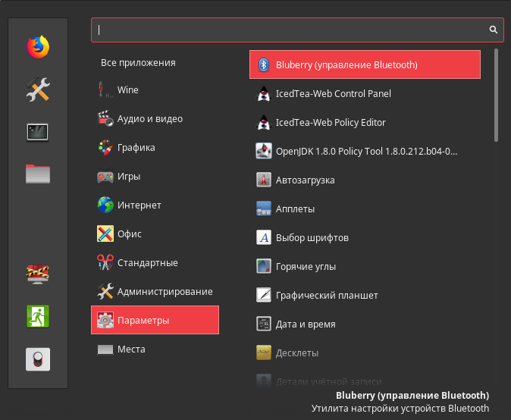
Task: Click the Стандартные scissors icon
Action: click(105, 262)
